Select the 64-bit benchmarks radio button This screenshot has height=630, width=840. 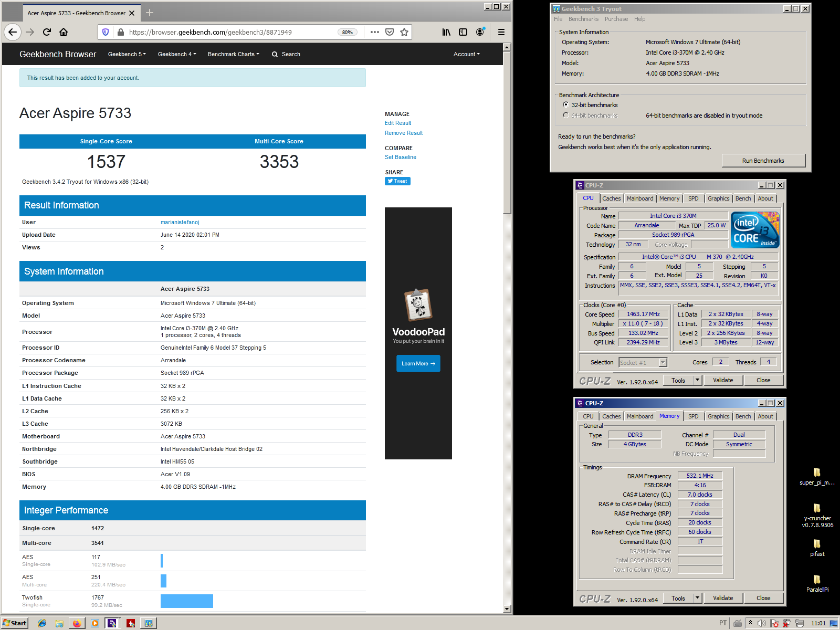pyautogui.click(x=565, y=115)
